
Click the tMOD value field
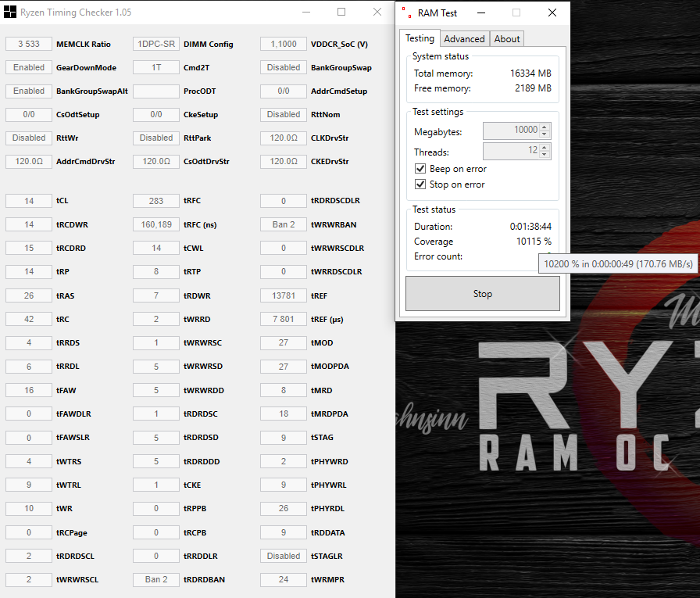click(284, 342)
